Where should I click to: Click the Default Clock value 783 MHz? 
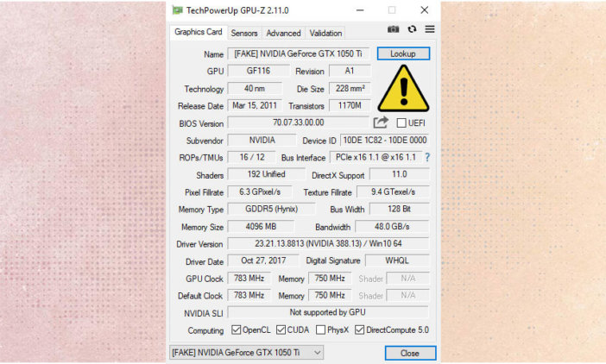[249, 295]
